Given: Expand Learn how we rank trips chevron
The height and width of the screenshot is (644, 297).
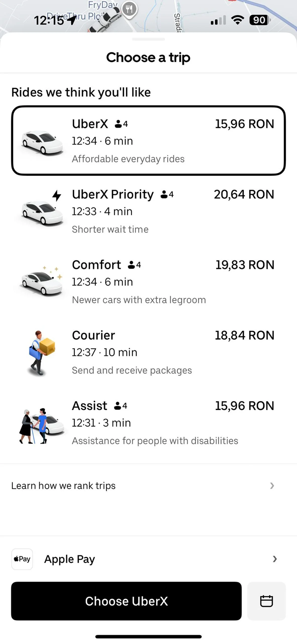Looking at the screenshot, I should [x=272, y=486].
